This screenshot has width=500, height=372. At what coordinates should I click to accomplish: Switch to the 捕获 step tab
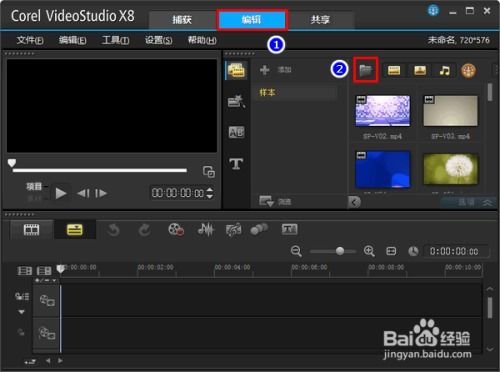pyautogui.click(x=182, y=20)
